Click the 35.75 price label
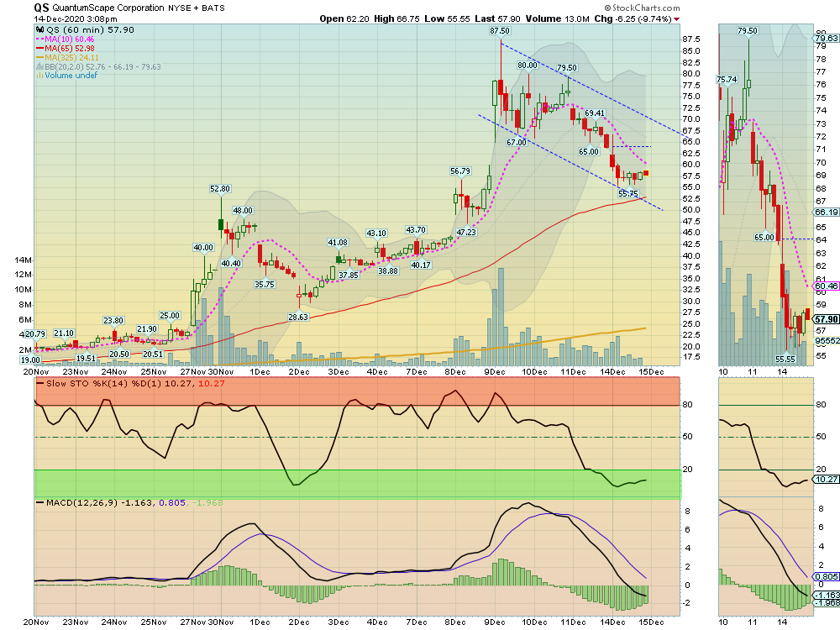Image resolution: width=840 pixels, height=630 pixels. point(265,284)
